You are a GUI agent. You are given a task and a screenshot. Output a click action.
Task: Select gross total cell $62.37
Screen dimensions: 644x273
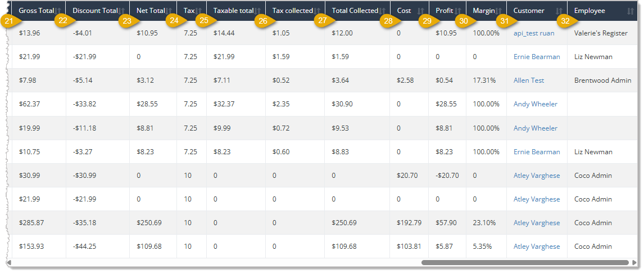coord(29,104)
